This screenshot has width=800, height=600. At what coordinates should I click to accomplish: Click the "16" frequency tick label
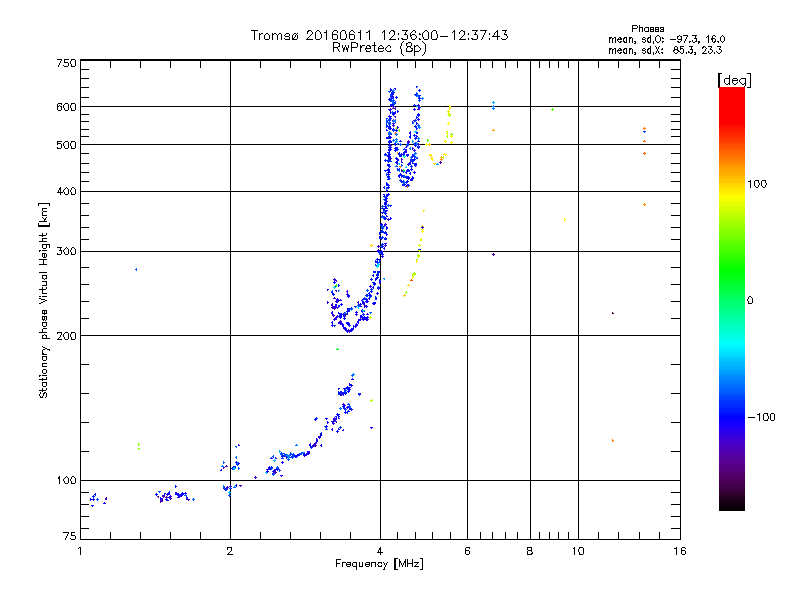coord(680,551)
